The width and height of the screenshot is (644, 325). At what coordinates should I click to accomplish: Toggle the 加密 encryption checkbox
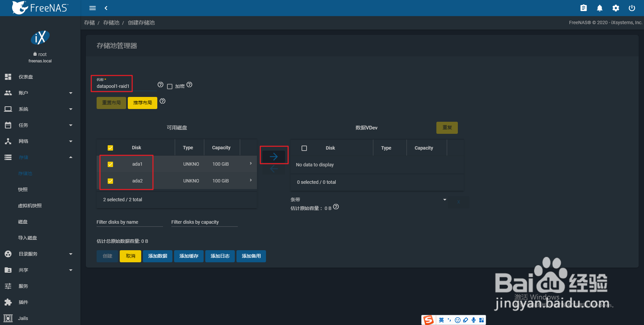pyautogui.click(x=170, y=87)
